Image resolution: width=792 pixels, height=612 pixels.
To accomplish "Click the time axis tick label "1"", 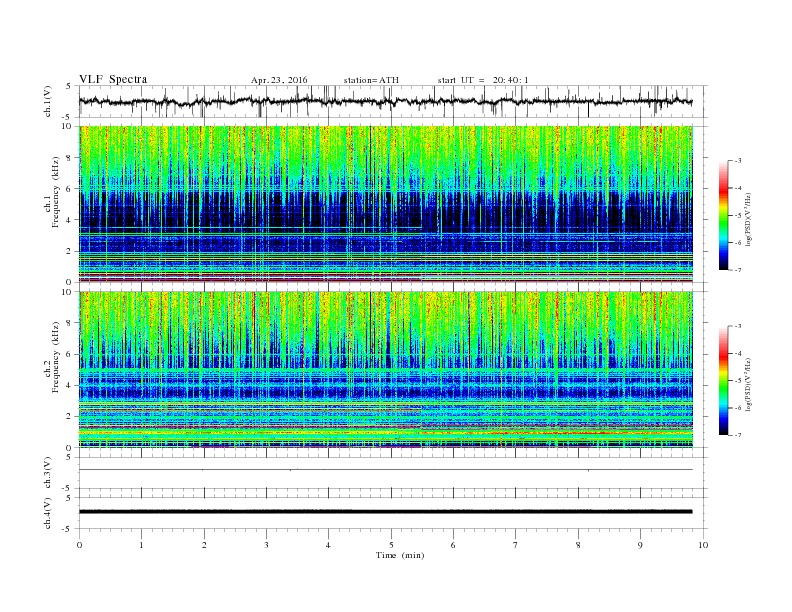I will pyautogui.click(x=141, y=545).
